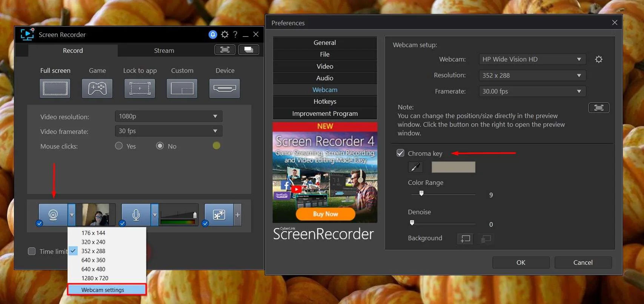Open Audio preferences section

pyautogui.click(x=325, y=78)
